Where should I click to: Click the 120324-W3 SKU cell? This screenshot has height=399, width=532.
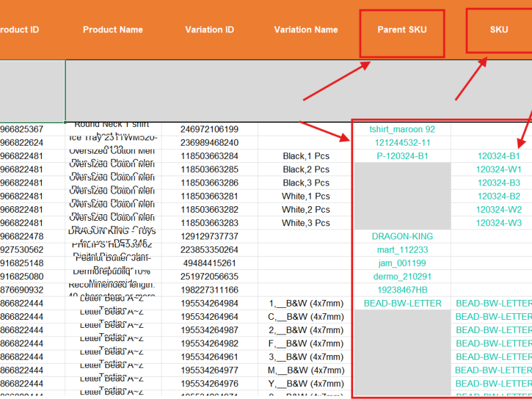498,223
